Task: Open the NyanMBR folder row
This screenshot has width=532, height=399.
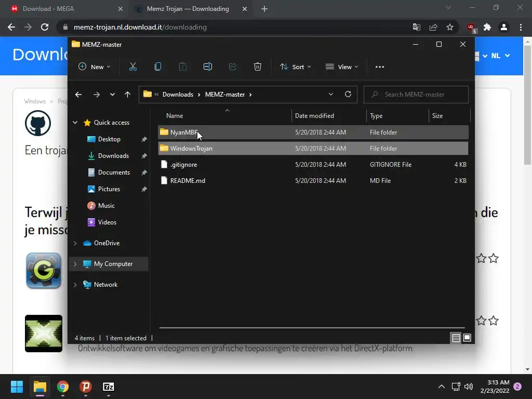Action: pyautogui.click(x=313, y=132)
